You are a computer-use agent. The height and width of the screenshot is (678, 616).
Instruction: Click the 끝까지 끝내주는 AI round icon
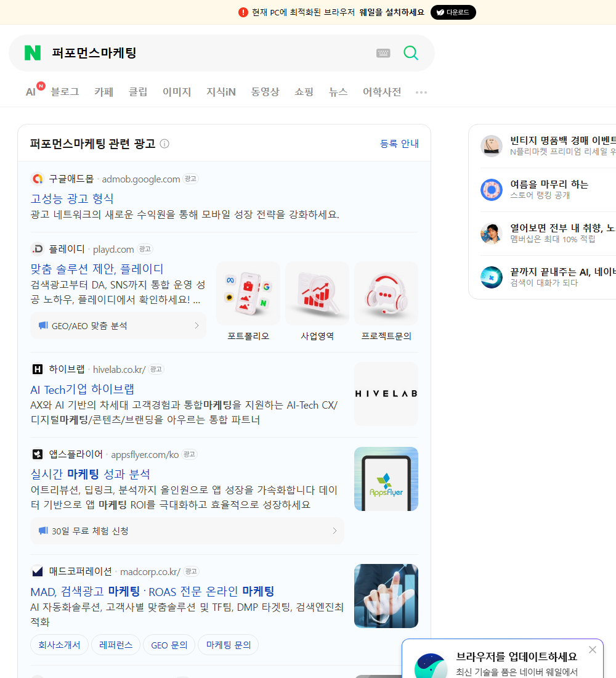tap(492, 277)
